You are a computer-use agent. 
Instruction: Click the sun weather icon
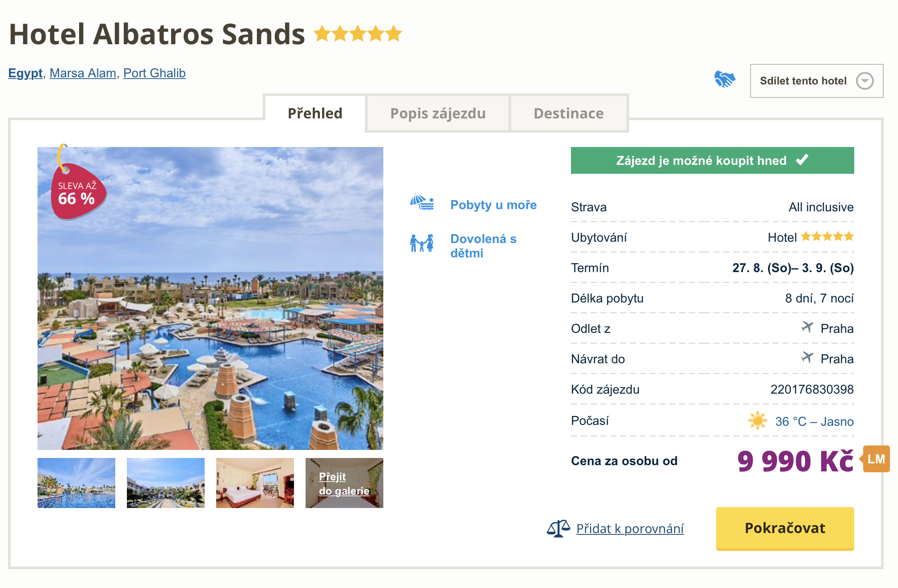(757, 421)
